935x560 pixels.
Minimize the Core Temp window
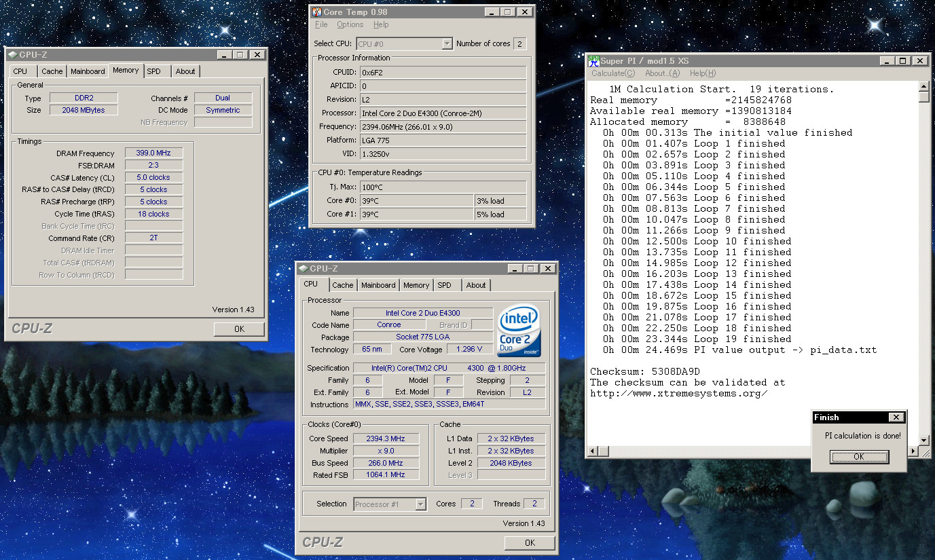pos(492,12)
